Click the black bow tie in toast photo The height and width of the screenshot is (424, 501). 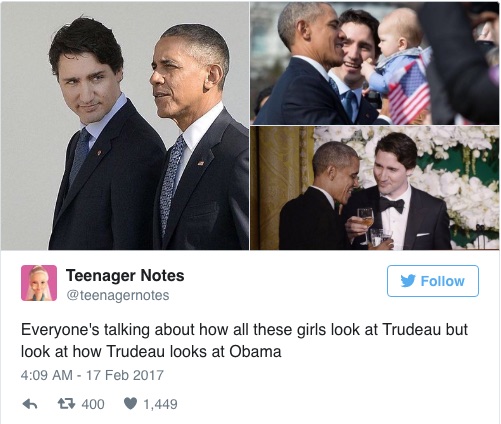pos(392,204)
